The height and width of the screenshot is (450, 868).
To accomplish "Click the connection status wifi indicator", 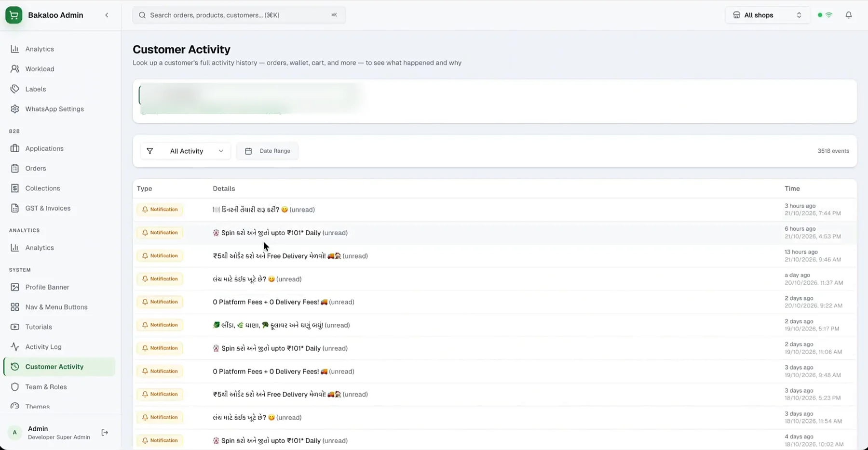I will 829,15.
